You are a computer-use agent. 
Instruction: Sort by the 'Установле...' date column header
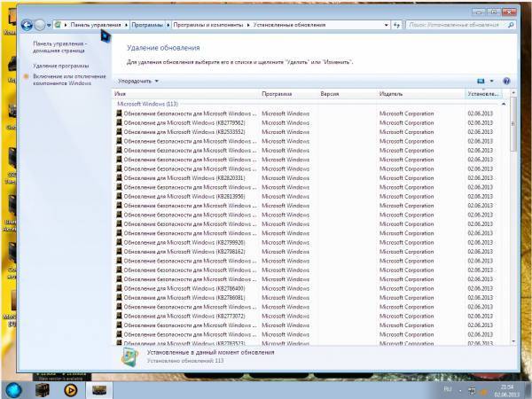point(483,94)
